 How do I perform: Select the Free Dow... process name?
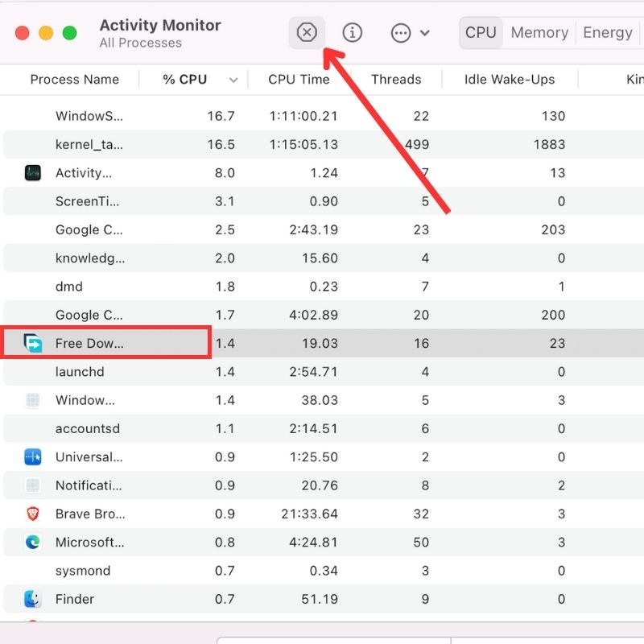coord(89,344)
